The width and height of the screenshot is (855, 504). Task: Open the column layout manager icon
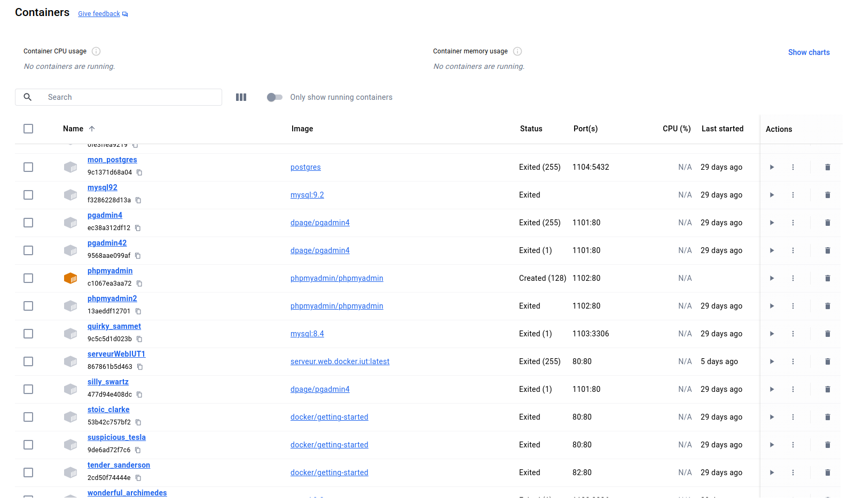(x=241, y=97)
